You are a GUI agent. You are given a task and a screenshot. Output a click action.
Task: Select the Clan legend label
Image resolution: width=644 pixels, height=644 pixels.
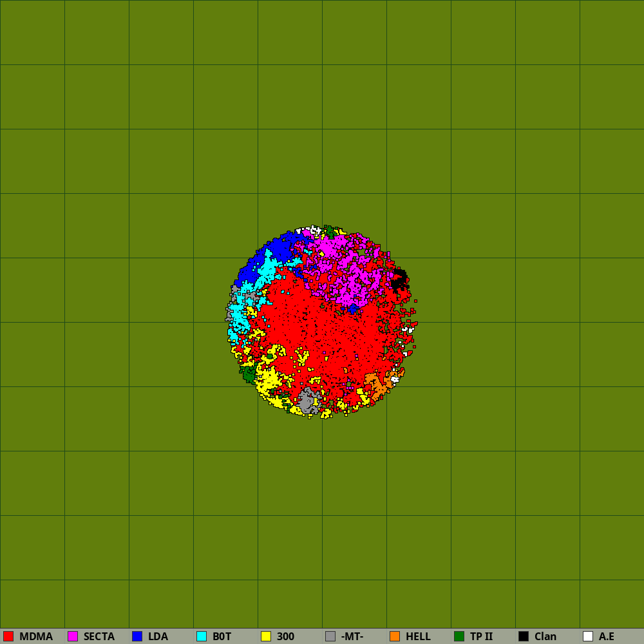[x=545, y=637]
